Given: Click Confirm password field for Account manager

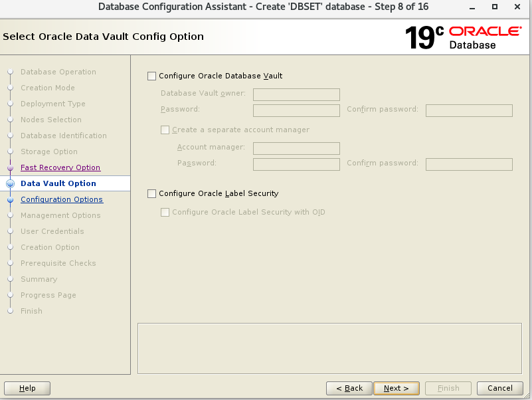Looking at the screenshot, I should [x=469, y=164].
